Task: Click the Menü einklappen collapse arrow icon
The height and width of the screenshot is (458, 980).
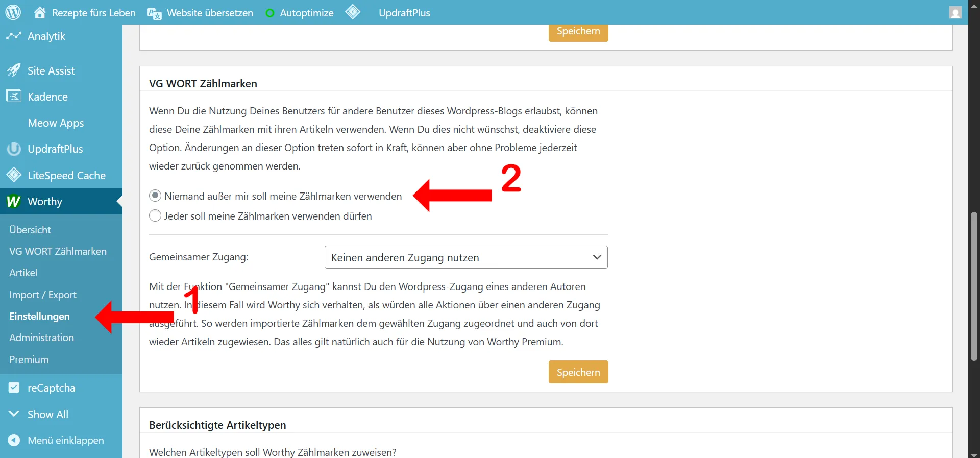Action: [x=14, y=440]
